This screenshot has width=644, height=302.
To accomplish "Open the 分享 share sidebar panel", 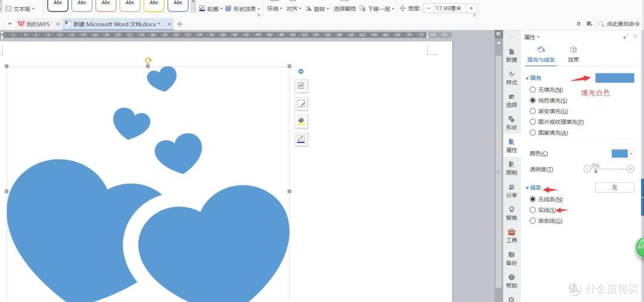I will [x=512, y=191].
